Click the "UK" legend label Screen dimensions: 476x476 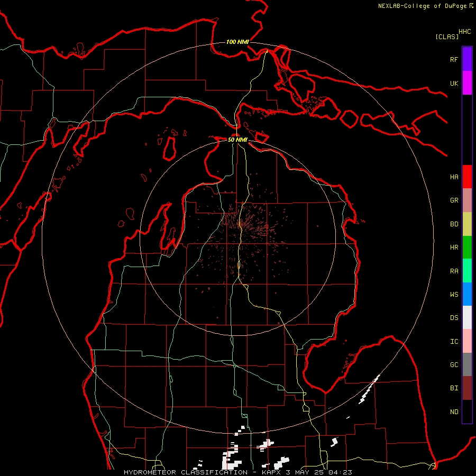tap(454, 83)
